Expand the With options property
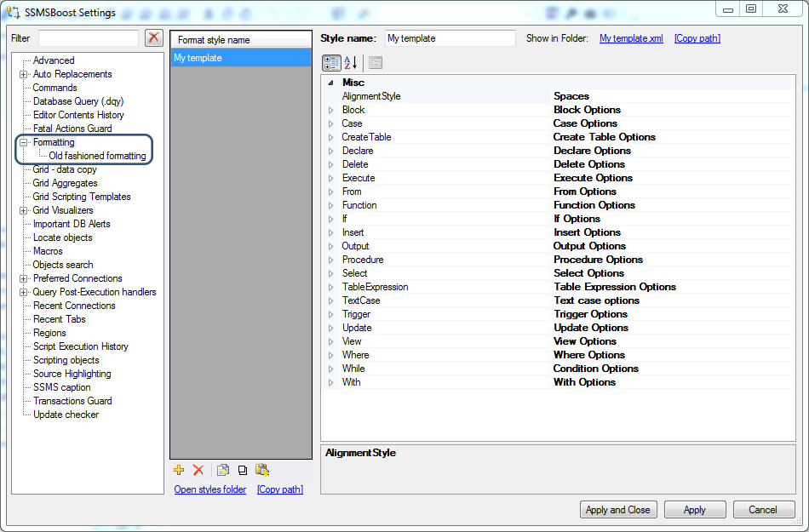 coord(330,382)
